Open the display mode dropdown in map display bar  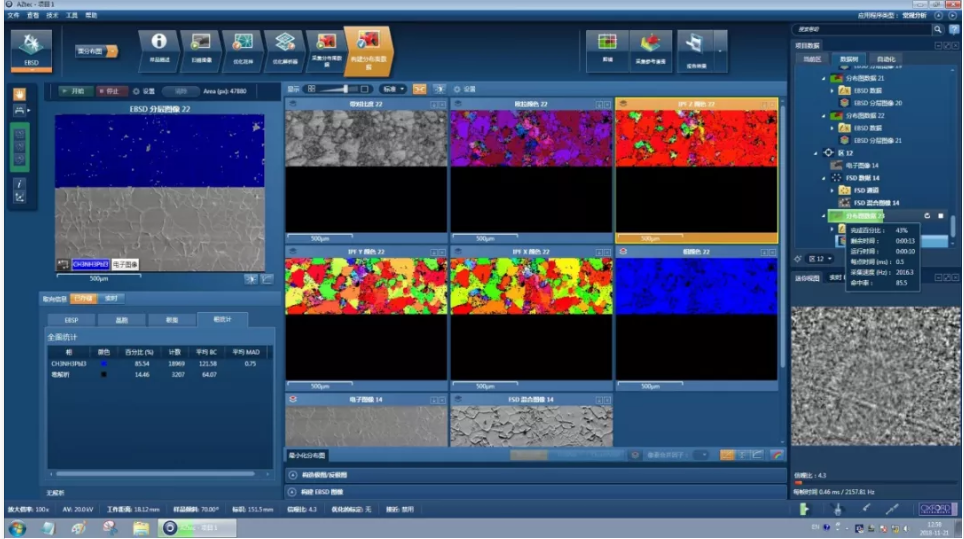392,89
